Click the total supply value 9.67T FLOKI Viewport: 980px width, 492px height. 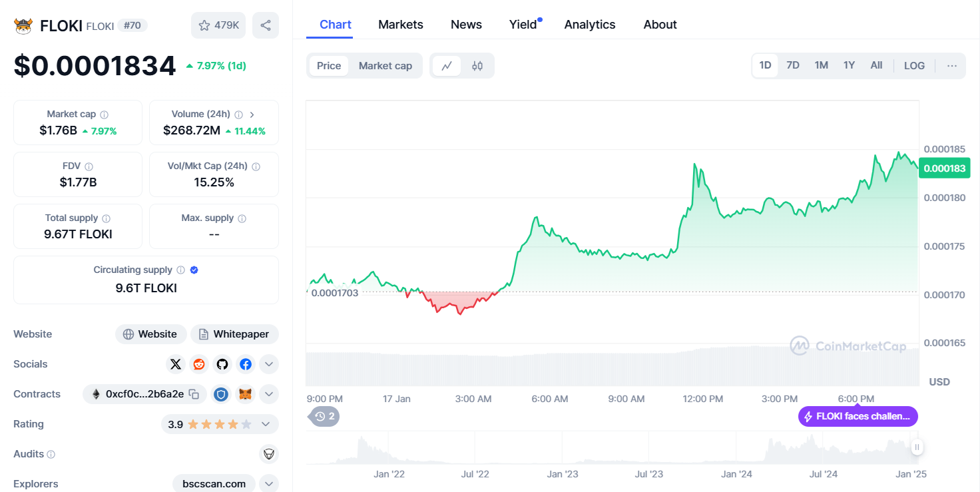coord(78,234)
